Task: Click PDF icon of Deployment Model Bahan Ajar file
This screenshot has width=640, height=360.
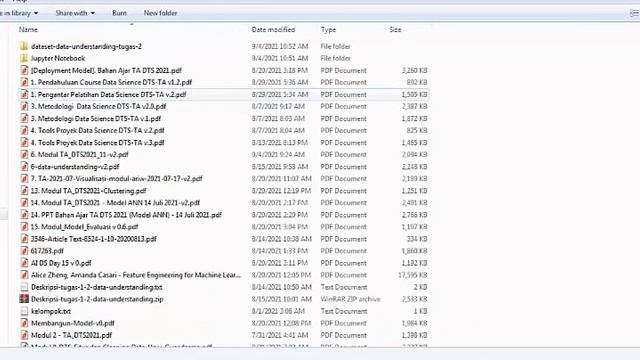Action: click(24, 70)
